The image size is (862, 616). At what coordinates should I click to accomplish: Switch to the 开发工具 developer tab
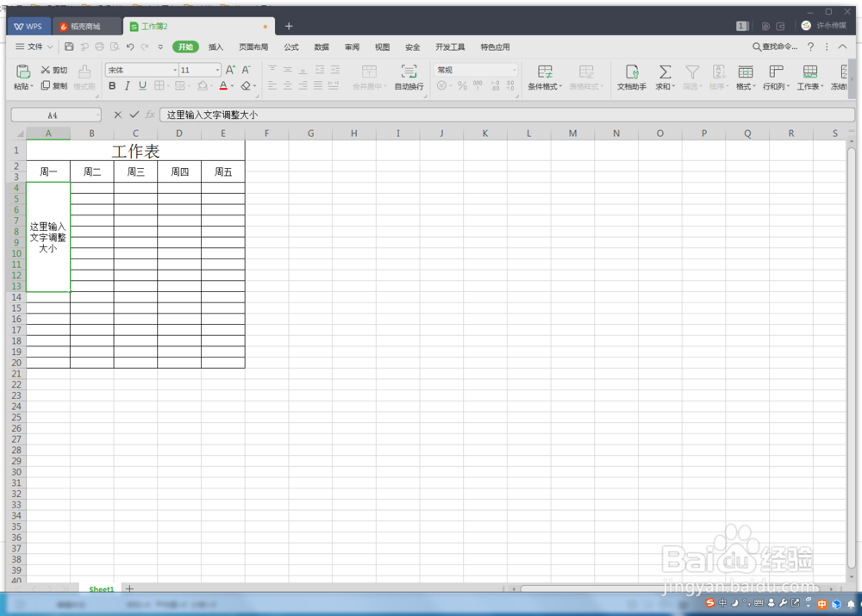(x=450, y=47)
